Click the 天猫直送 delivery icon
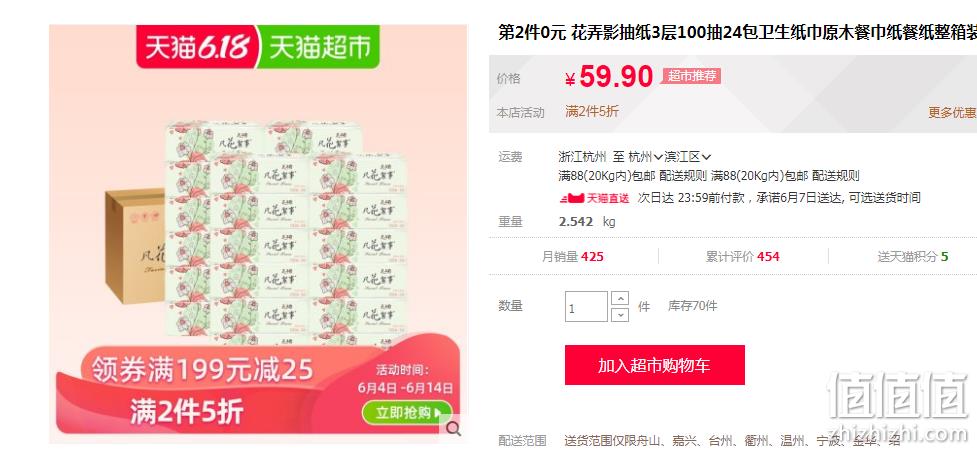The image size is (977, 451). pyautogui.click(x=594, y=198)
